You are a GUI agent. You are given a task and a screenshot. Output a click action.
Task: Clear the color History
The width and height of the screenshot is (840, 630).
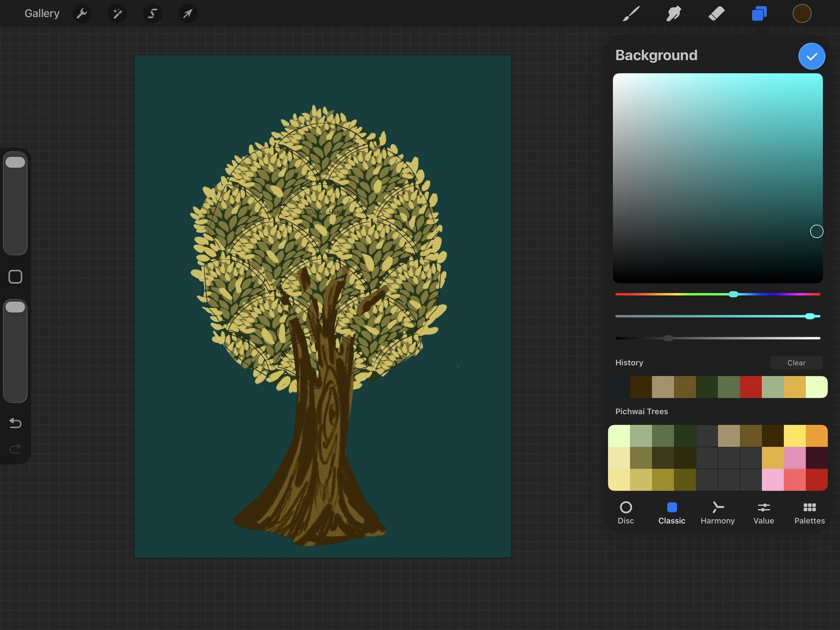[796, 363]
